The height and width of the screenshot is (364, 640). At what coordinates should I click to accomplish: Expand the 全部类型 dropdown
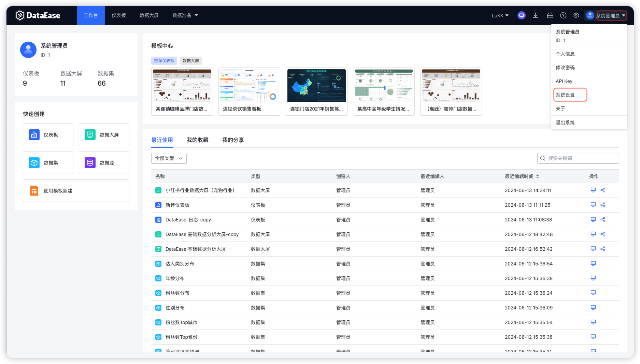point(169,158)
